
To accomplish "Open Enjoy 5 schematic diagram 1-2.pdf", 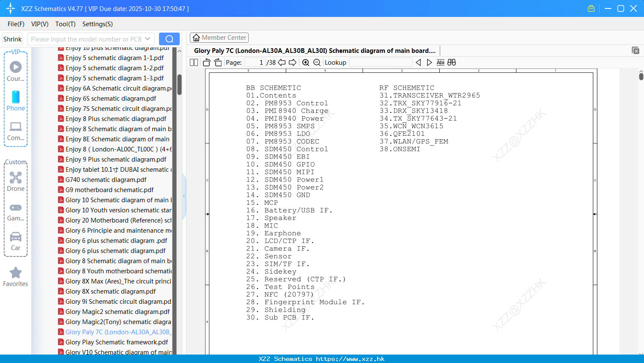I will coord(115,68).
